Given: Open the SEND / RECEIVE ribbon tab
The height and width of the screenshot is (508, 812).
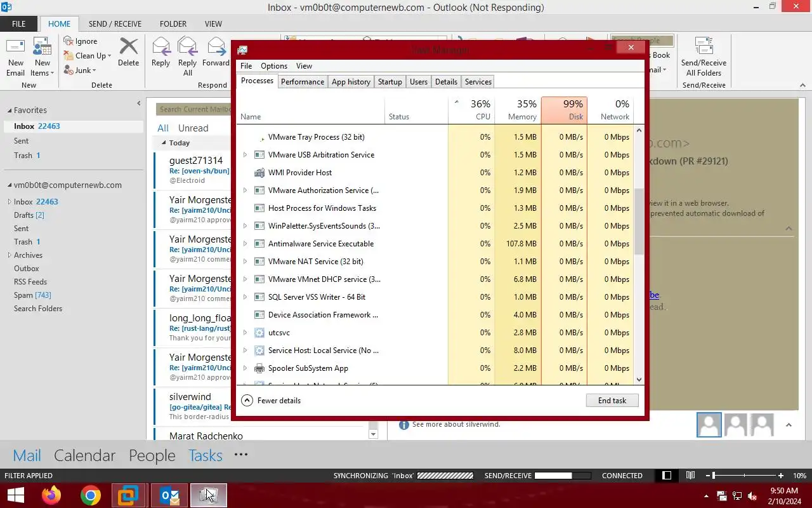Looking at the screenshot, I should tap(115, 24).
